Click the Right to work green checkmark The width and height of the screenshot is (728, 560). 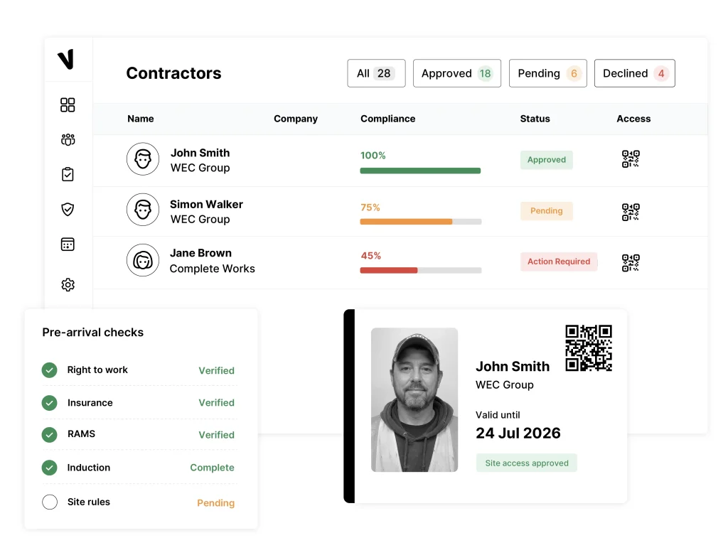coord(50,370)
